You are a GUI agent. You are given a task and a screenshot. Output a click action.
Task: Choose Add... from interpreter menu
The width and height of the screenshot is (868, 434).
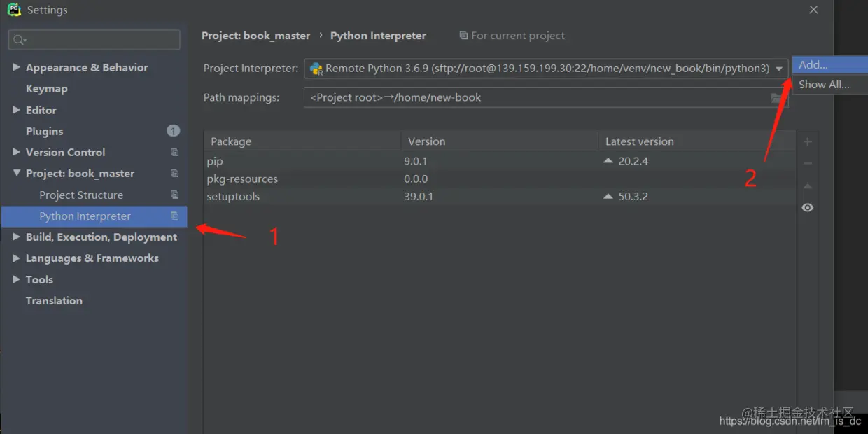(830, 64)
